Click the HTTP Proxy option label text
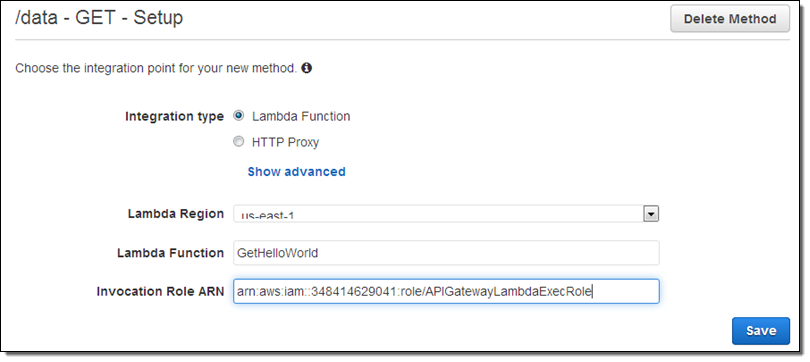This screenshot has height=362, width=810. point(285,143)
